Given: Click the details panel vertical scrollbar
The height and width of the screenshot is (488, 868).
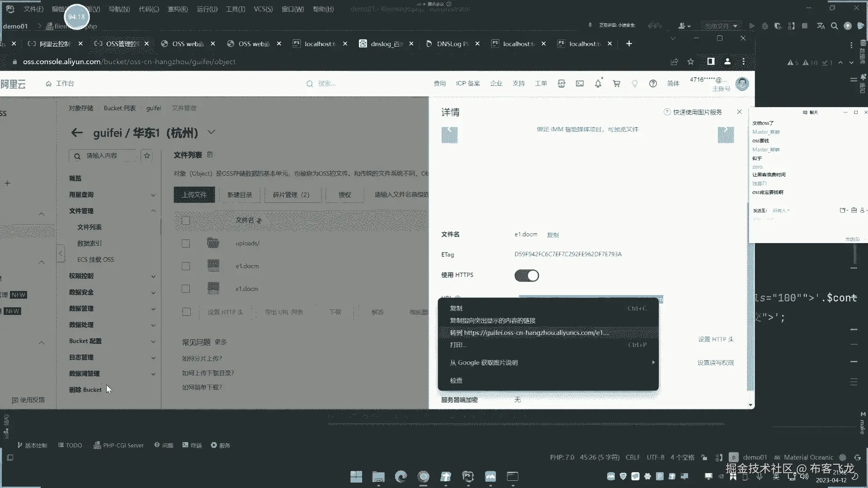Looking at the screenshot, I should point(750,316).
